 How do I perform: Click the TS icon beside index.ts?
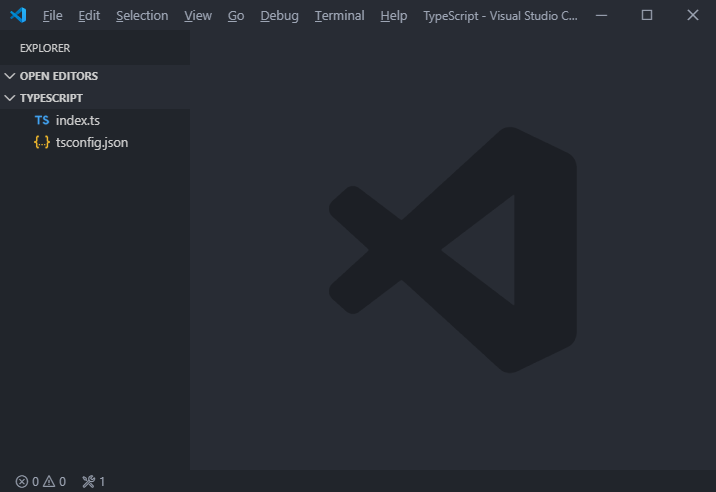coord(42,120)
